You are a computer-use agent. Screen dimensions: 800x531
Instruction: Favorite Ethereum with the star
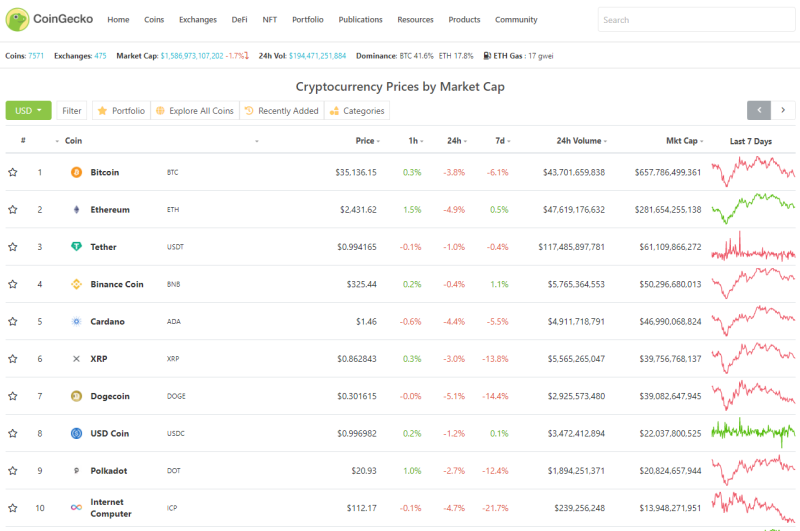coord(13,210)
